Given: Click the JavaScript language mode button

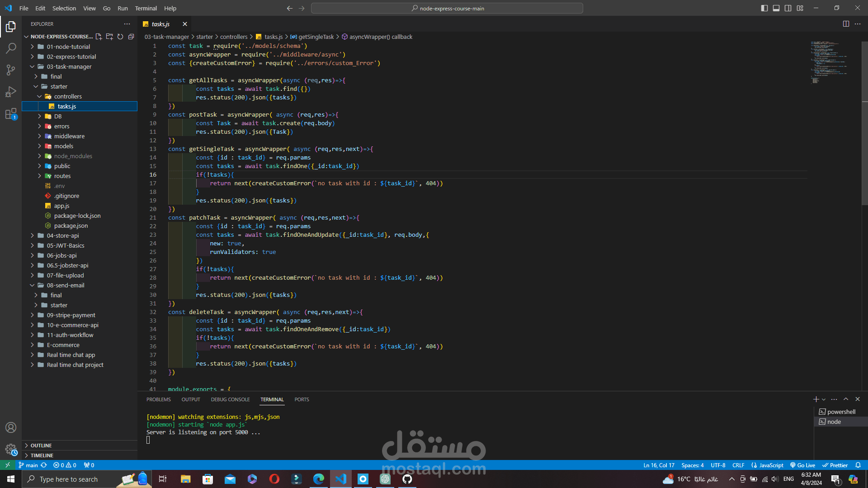Looking at the screenshot, I should [768, 465].
